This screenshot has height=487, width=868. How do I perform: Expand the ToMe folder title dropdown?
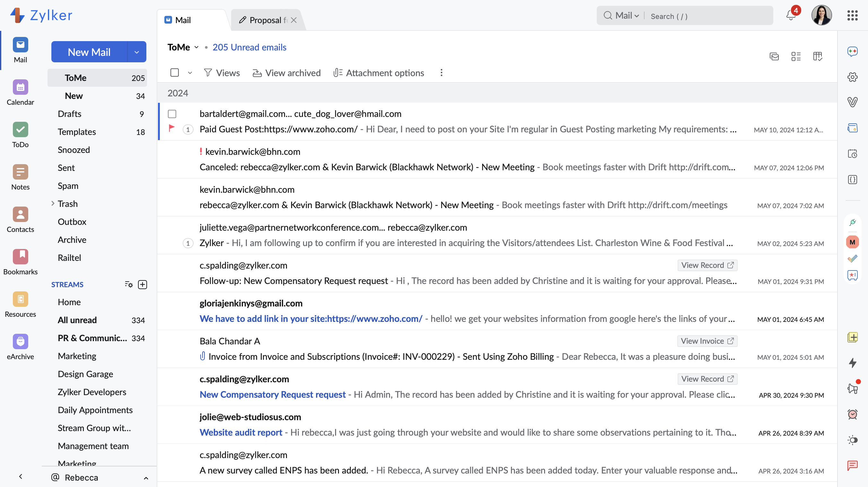point(196,47)
